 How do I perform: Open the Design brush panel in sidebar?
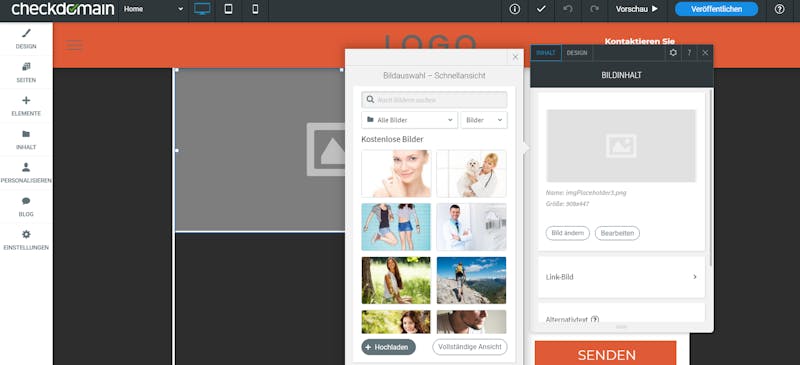[x=26, y=39]
